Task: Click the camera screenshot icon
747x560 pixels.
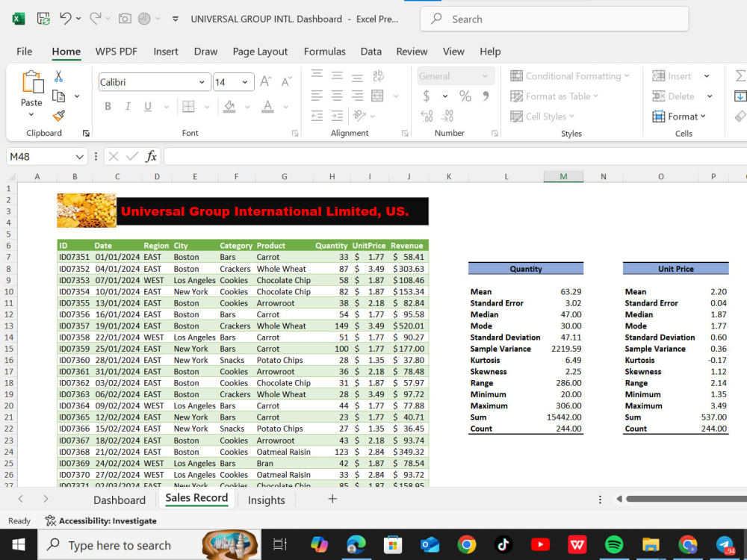Action: tap(125, 19)
